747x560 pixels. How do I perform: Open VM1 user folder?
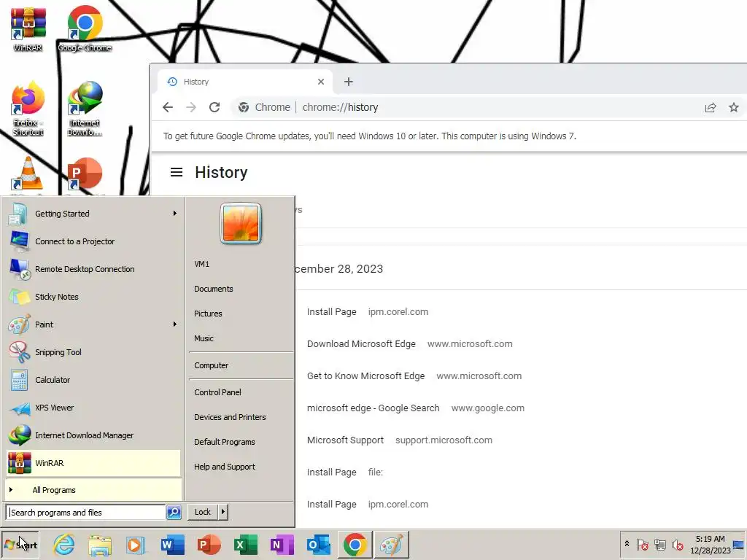tap(241, 264)
